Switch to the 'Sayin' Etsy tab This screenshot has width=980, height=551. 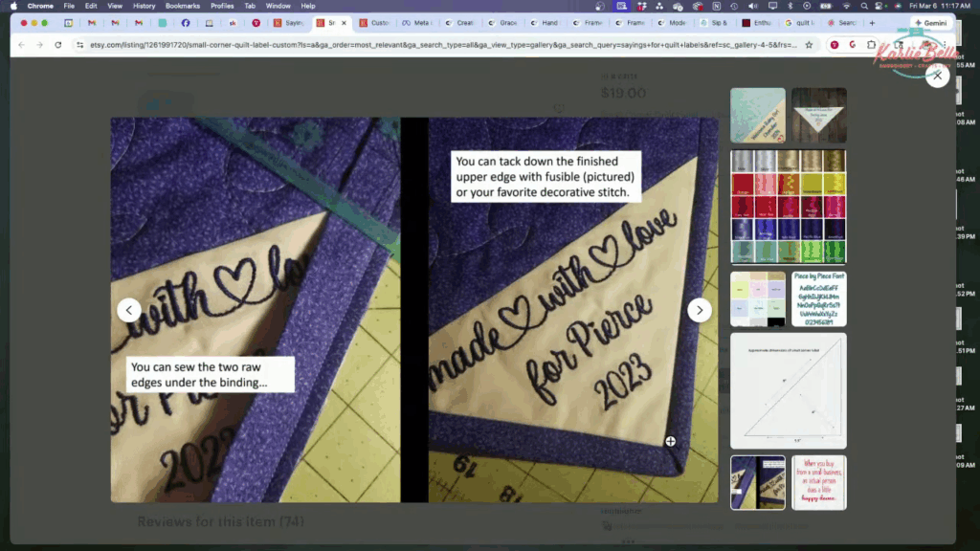click(289, 23)
